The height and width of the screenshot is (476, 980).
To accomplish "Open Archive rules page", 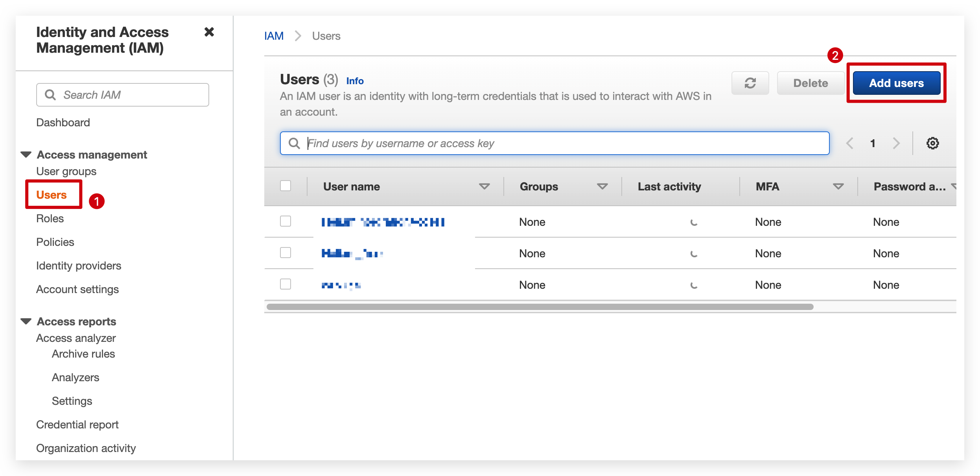I will pos(83,354).
